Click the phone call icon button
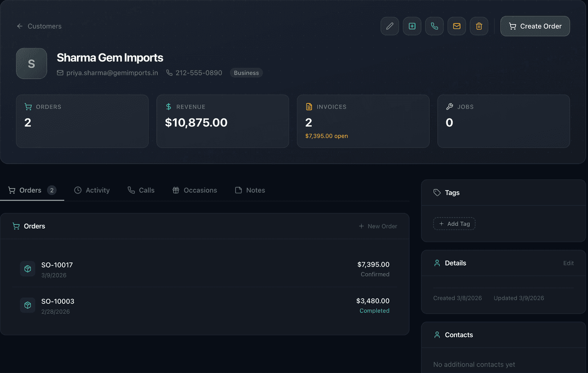The height and width of the screenshot is (373, 588). pos(434,26)
